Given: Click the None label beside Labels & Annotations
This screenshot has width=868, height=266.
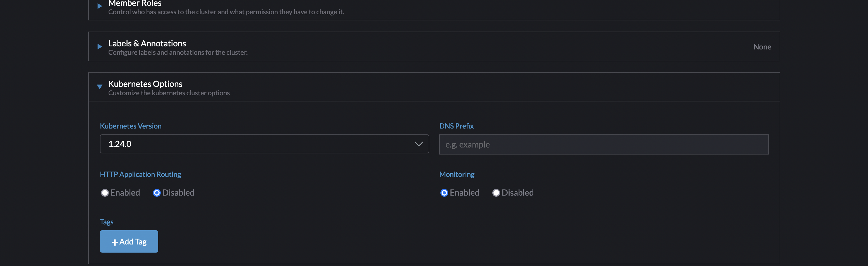Looking at the screenshot, I should pyautogui.click(x=762, y=47).
